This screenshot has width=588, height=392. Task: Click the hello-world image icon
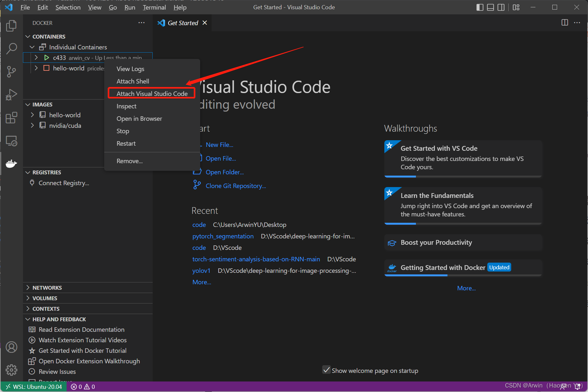42,115
